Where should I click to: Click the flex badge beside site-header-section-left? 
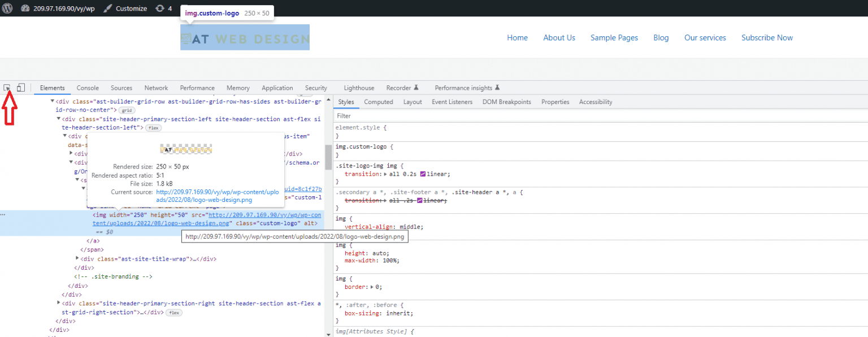coord(153,128)
